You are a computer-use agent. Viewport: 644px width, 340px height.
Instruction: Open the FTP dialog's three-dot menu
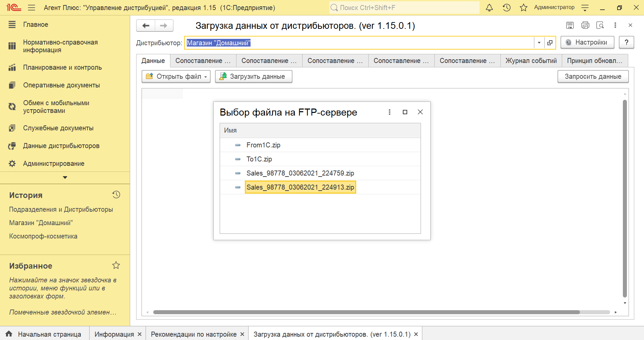[389, 112]
